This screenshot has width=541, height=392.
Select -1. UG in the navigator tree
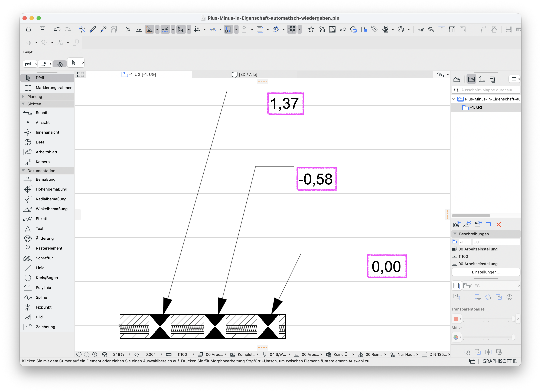click(486, 107)
